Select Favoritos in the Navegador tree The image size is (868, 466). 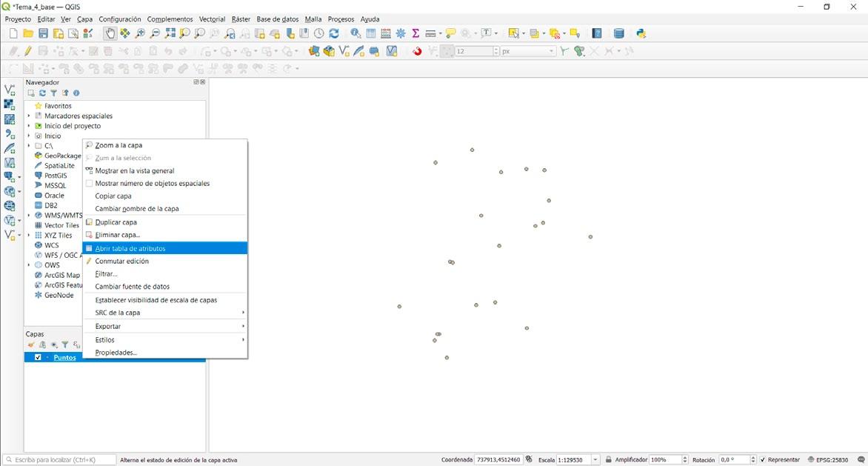tap(58, 106)
